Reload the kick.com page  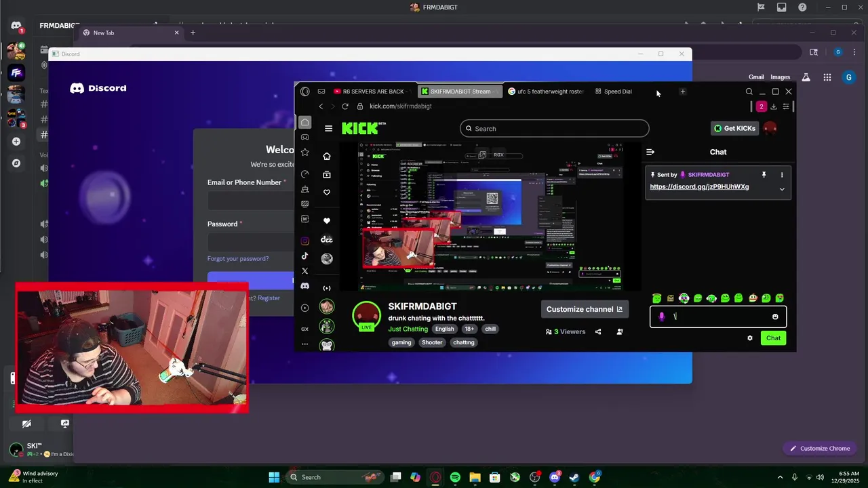coord(345,106)
